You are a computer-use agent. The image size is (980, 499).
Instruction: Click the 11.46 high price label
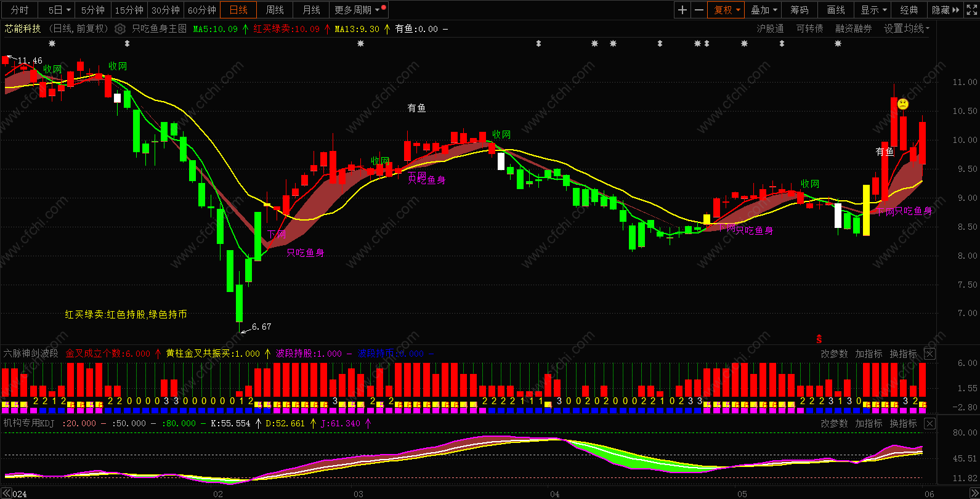[x=30, y=60]
